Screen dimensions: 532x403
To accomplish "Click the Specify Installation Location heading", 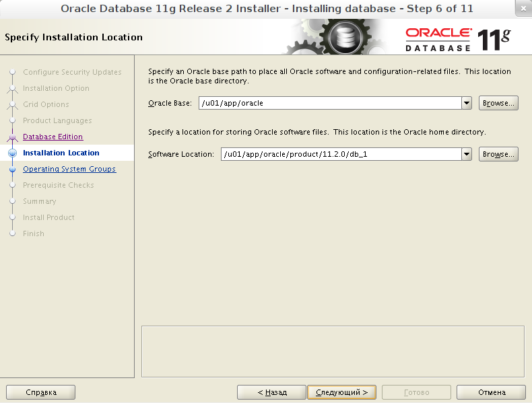I will click(x=73, y=37).
